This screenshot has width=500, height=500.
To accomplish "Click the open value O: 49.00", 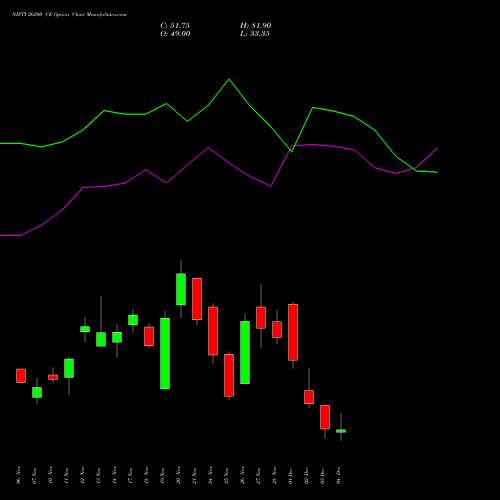I will [x=175, y=34].
